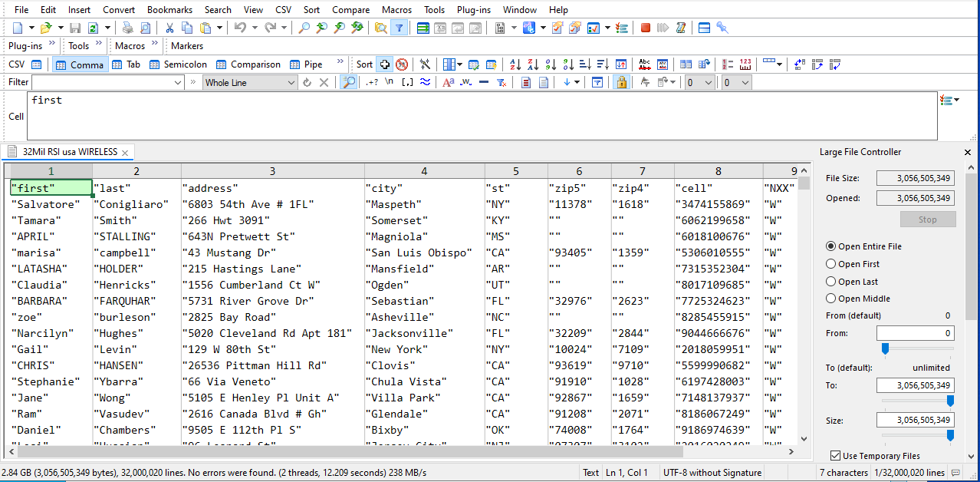Switch to Semicolon separated mode
The image size is (980, 482).
[178, 64]
